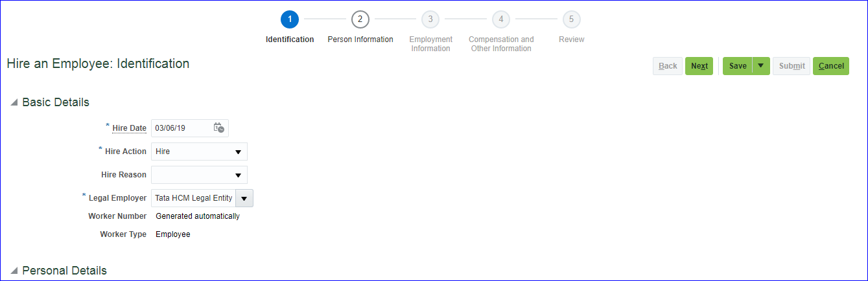Collapse the Personal Details section
The width and height of the screenshot is (868, 281).
click(x=14, y=271)
